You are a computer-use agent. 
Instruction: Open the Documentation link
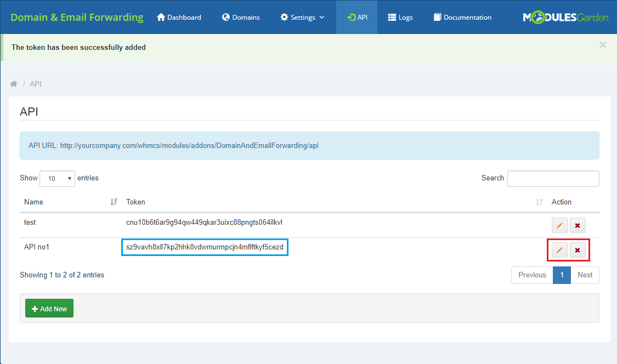click(x=463, y=18)
